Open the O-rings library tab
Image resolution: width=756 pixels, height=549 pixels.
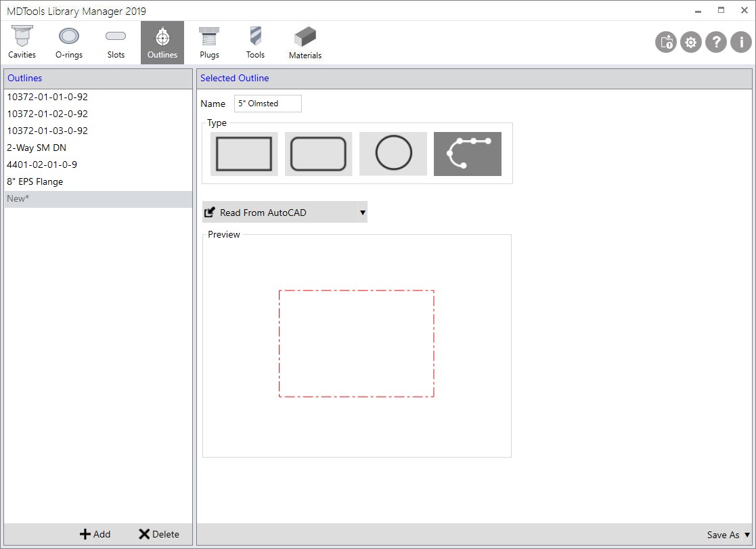coord(69,43)
